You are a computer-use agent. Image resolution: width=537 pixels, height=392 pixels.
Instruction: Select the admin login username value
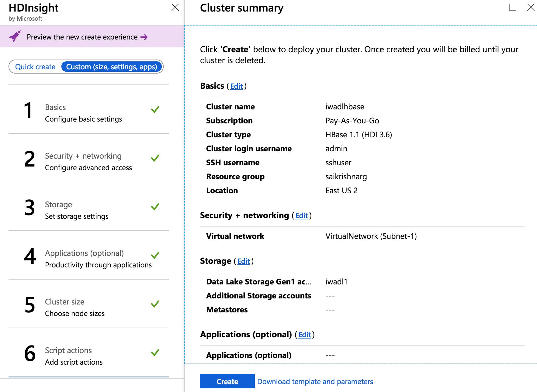[x=336, y=149]
